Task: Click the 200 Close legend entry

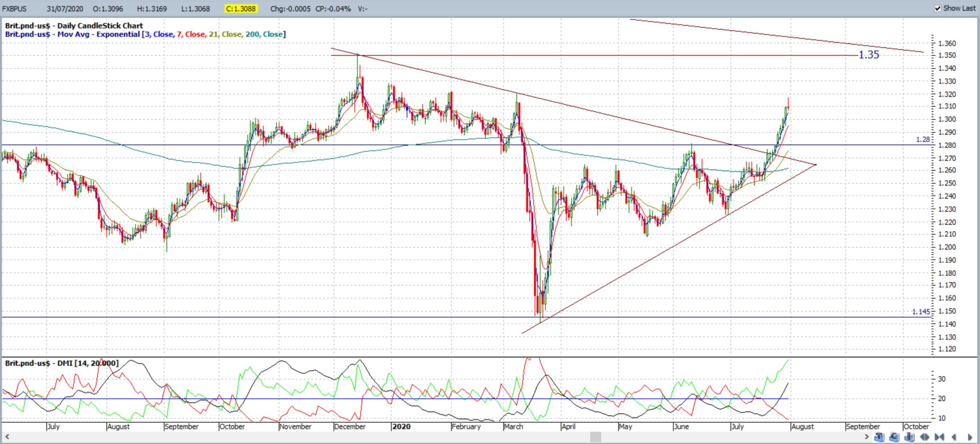Action: click(x=264, y=34)
